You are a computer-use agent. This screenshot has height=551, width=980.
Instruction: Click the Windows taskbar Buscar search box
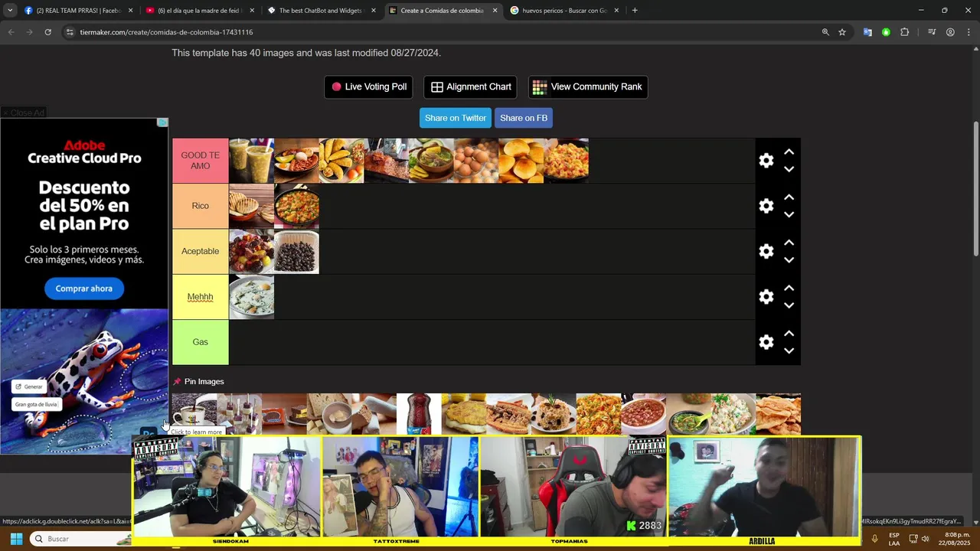pos(81,539)
